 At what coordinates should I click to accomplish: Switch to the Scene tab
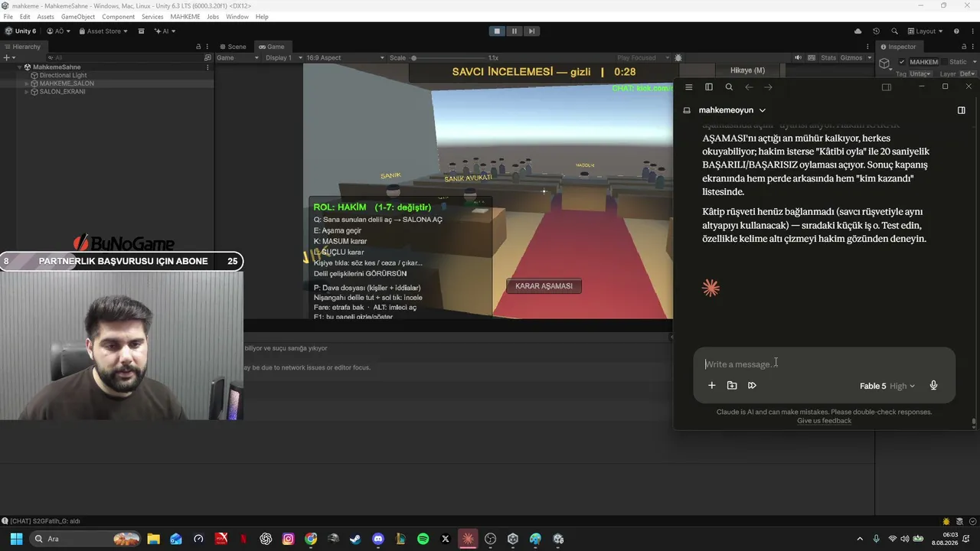click(233, 47)
